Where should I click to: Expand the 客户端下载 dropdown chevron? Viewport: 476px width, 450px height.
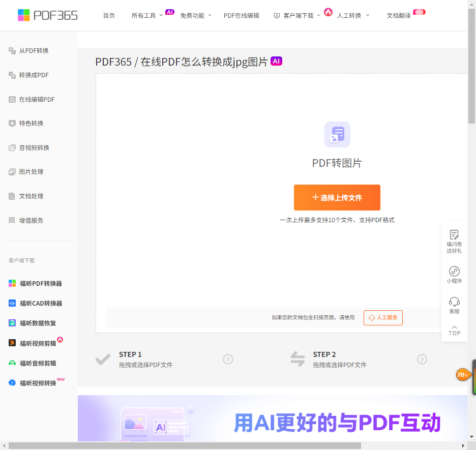(x=318, y=15)
